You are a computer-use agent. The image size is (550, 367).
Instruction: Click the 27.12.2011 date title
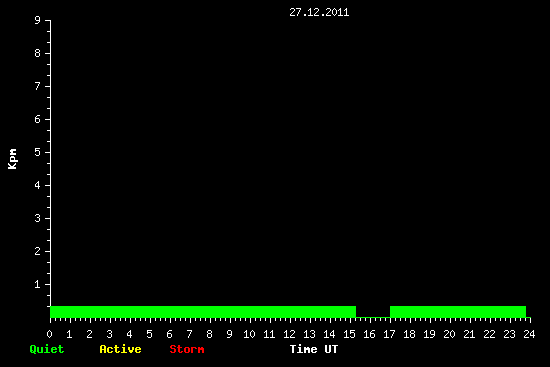319,12
